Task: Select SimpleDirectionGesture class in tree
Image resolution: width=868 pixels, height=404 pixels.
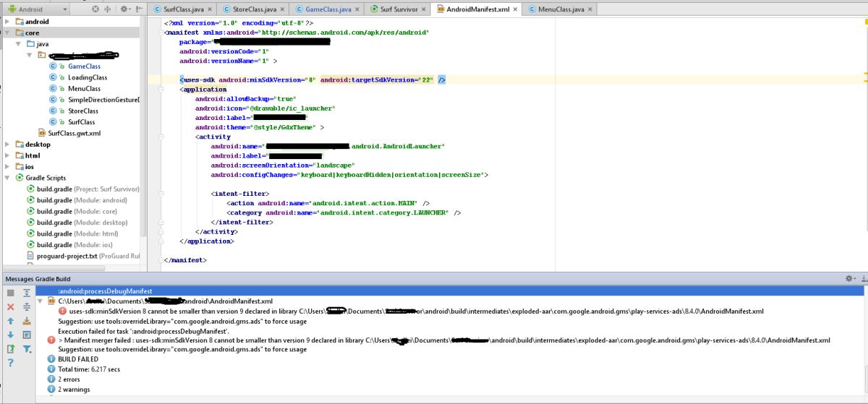Action: pos(103,100)
